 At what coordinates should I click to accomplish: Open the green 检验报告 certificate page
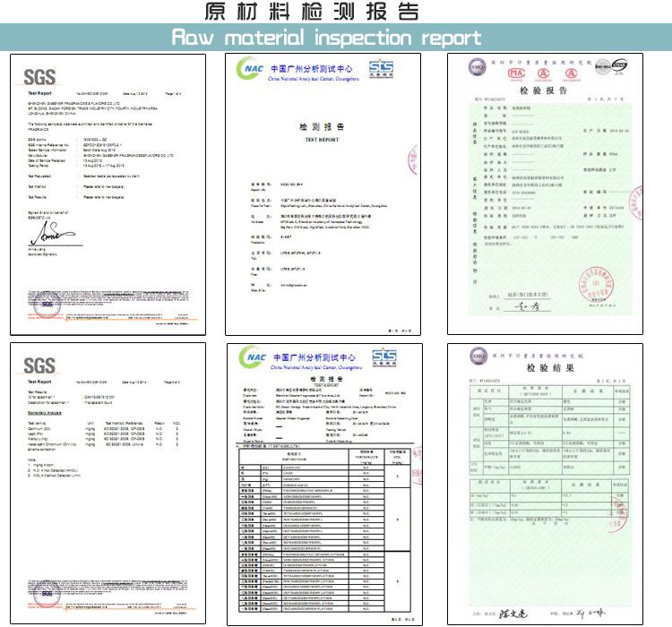(x=545, y=193)
